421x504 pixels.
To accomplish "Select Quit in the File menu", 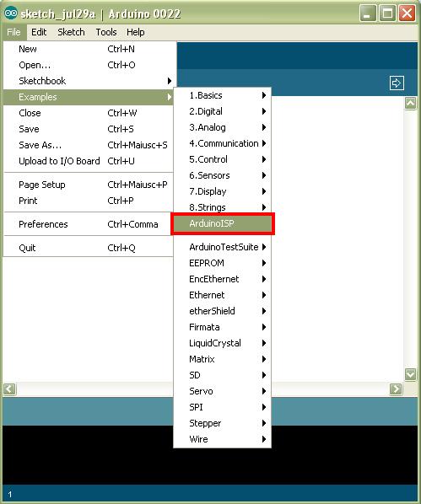I will click(x=89, y=248).
